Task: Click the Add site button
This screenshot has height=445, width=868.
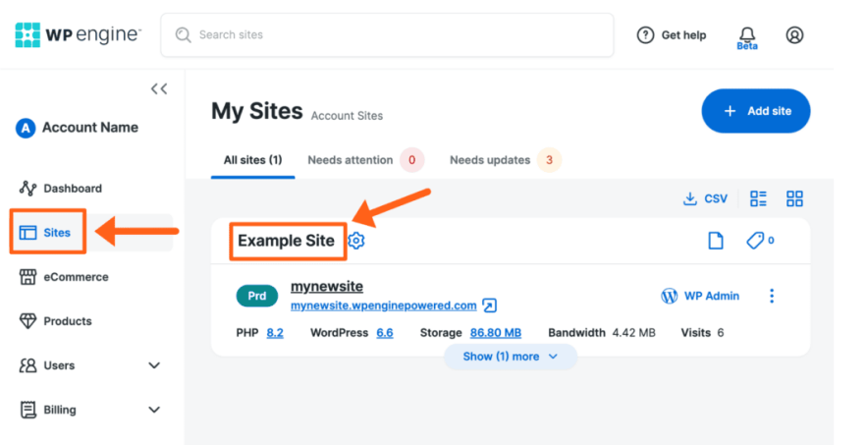Action: pos(756,111)
